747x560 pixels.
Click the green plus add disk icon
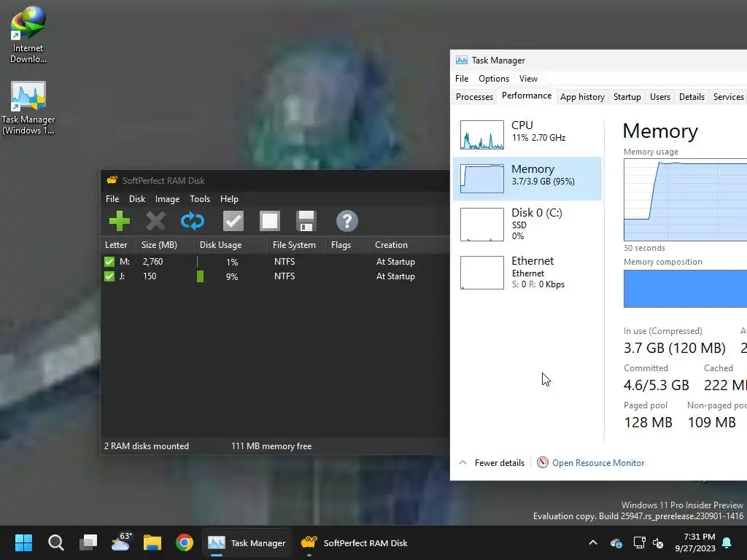tap(119, 221)
